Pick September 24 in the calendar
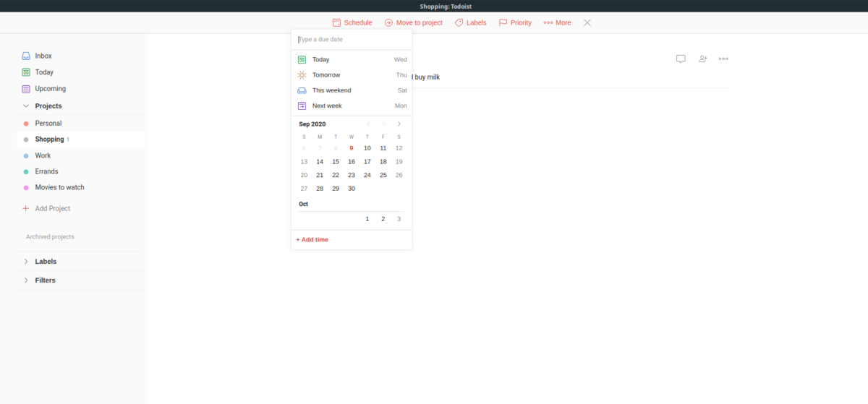This screenshot has width=868, height=404. pos(367,175)
